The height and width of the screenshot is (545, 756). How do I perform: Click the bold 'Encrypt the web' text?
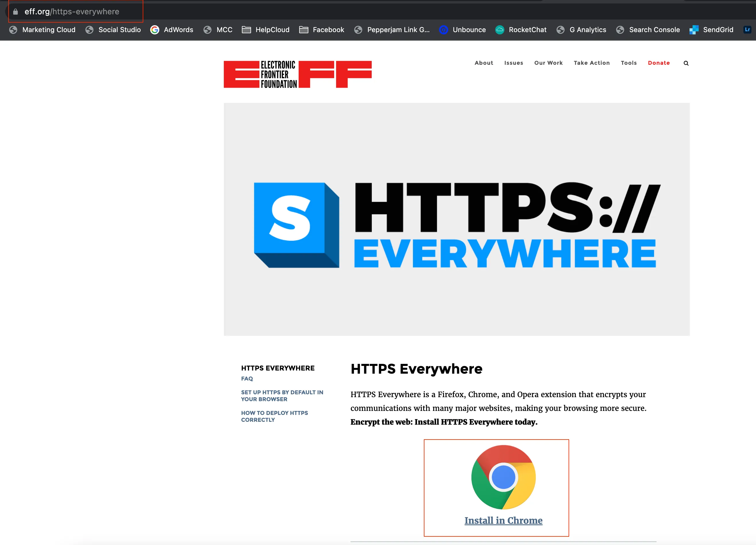[x=444, y=422]
